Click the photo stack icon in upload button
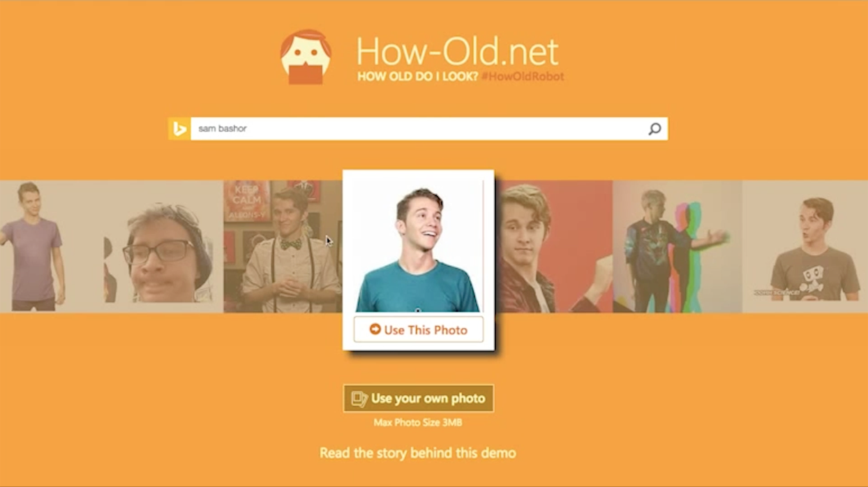 click(x=359, y=398)
